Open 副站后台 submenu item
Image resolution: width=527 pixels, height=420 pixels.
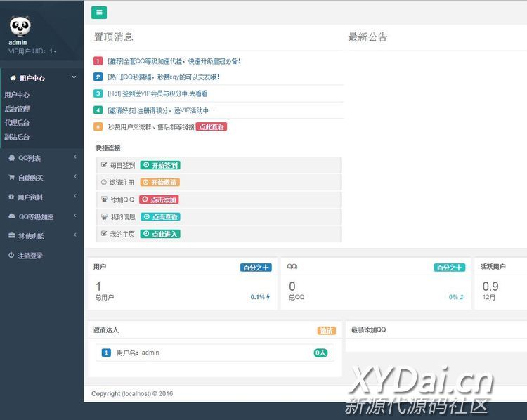(x=17, y=137)
